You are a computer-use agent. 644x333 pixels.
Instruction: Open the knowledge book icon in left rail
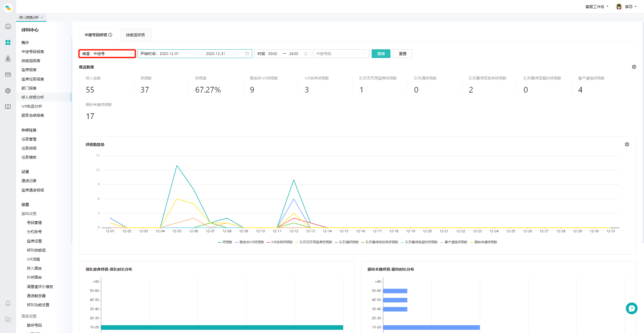pyautogui.click(x=8, y=107)
